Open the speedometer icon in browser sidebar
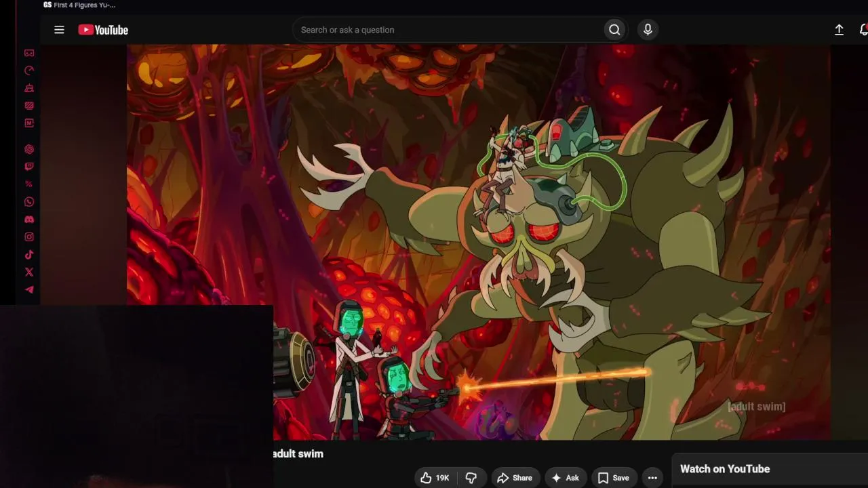The height and width of the screenshot is (488, 868). pyautogui.click(x=29, y=70)
